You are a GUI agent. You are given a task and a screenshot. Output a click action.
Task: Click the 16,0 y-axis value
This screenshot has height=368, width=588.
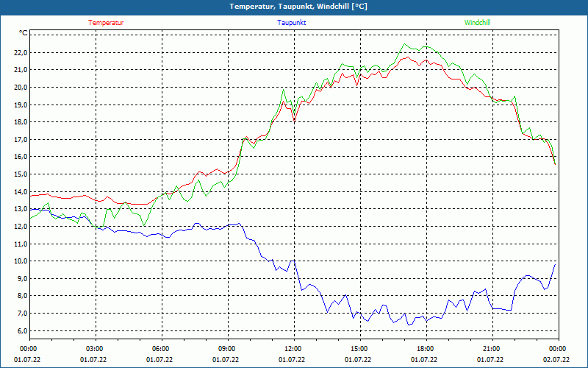[x=21, y=157]
